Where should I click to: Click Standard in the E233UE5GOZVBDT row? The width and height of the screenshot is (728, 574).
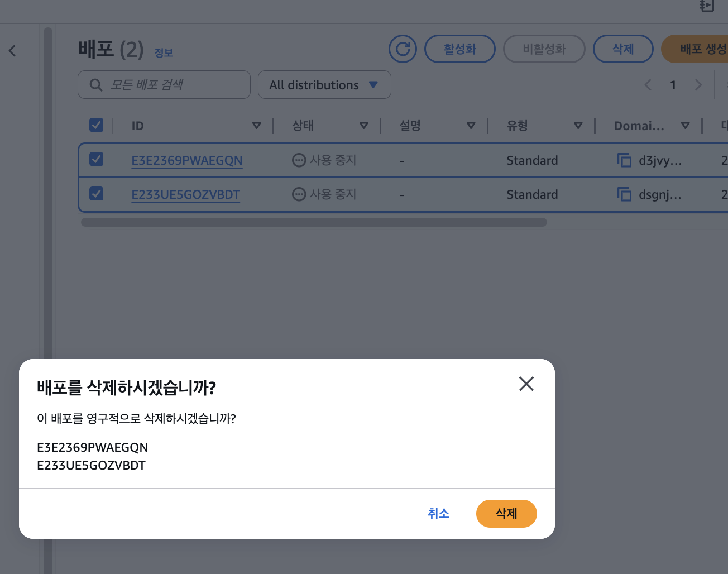(532, 195)
